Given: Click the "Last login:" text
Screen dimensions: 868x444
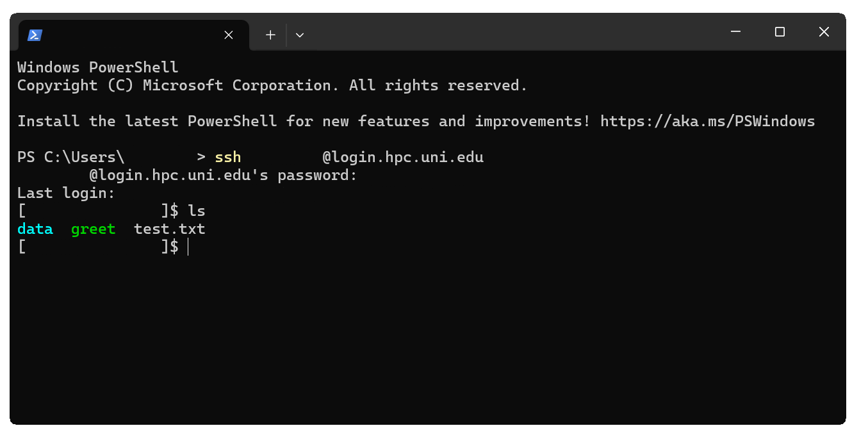Looking at the screenshot, I should (x=66, y=193).
